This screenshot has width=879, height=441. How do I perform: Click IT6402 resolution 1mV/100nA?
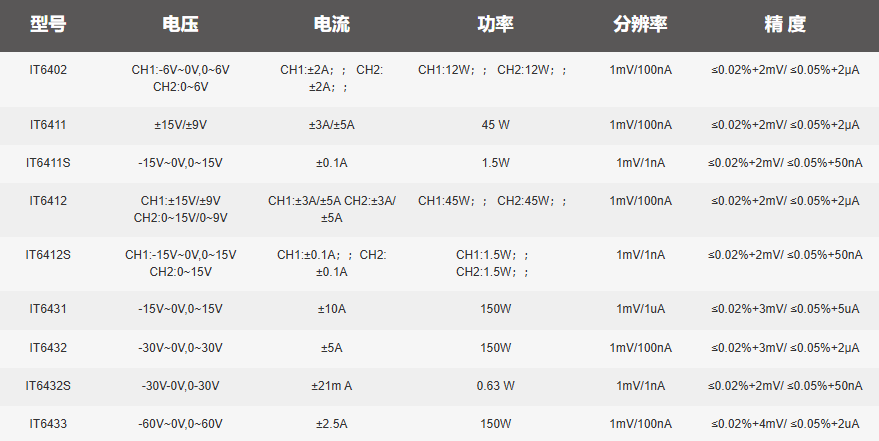640,70
